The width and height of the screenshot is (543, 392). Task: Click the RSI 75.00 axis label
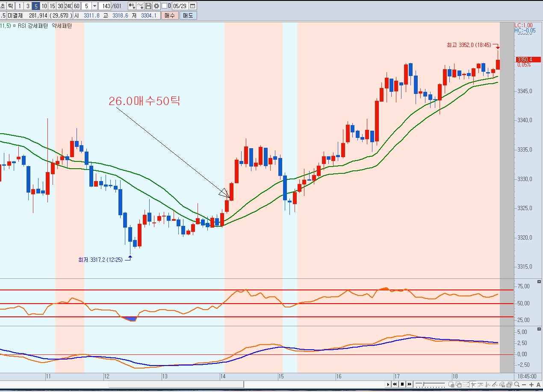523,286
